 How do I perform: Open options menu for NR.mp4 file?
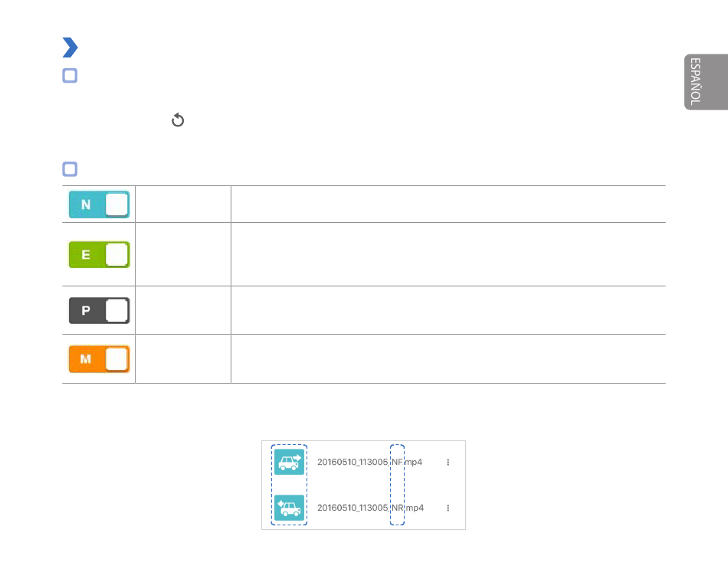(x=448, y=508)
